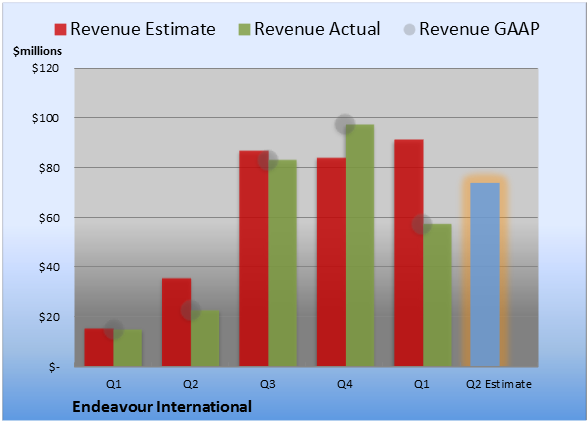Click the 'Q2 Estimate' x-axis label
Image resolution: width=588 pixels, height=422 pixels.
pyautogui.click(x=499, y=384)
